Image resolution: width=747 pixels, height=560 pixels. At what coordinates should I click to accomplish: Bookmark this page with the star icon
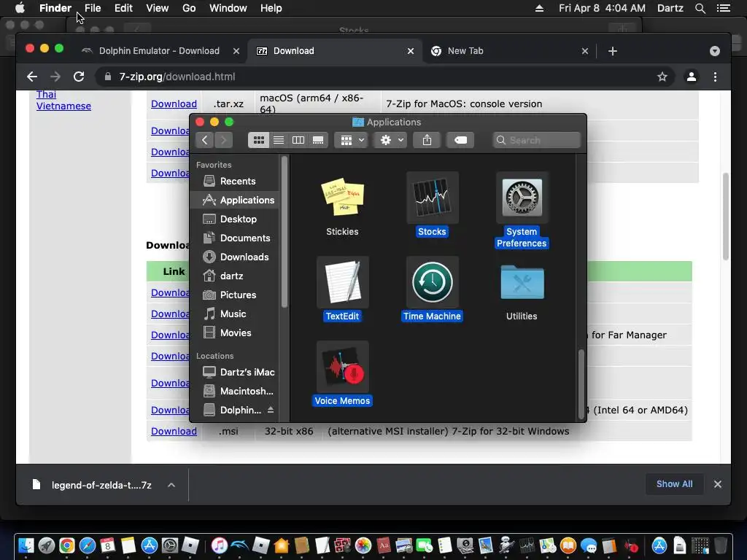pyautogui.click(x=662, y=77)
